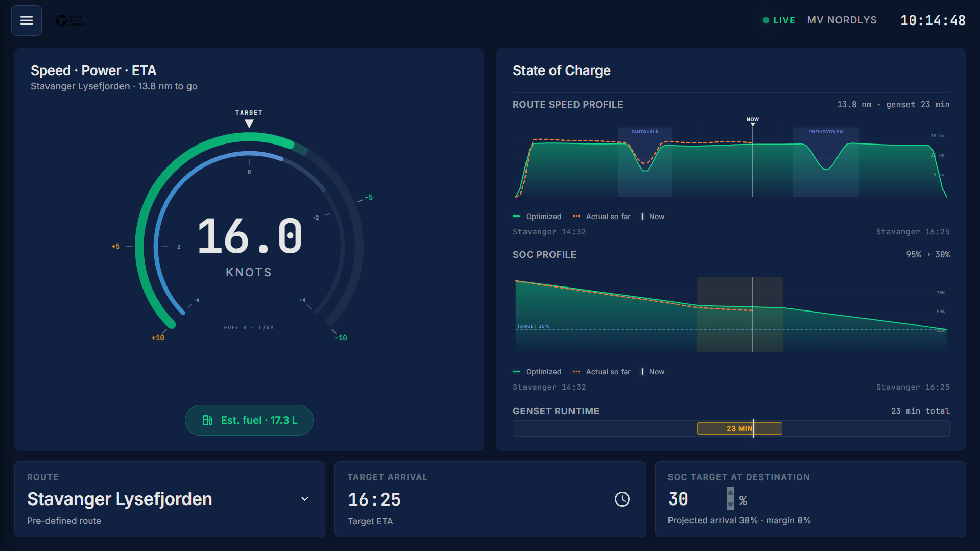Click the 'FUEL Δ · L/NM' gauge caption
This screenshot has width=980, height=551.
pyautogui.click(x=249, y=328)
